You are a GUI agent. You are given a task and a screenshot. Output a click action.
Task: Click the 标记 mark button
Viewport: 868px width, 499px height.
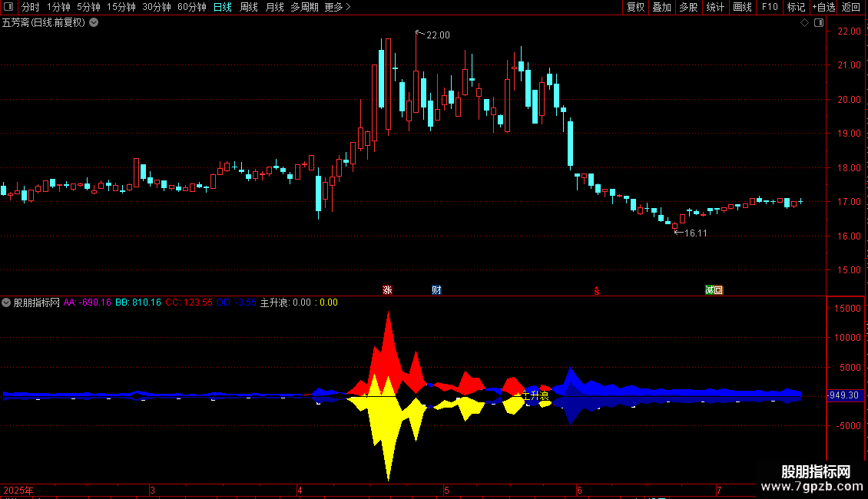click(796, 7)
